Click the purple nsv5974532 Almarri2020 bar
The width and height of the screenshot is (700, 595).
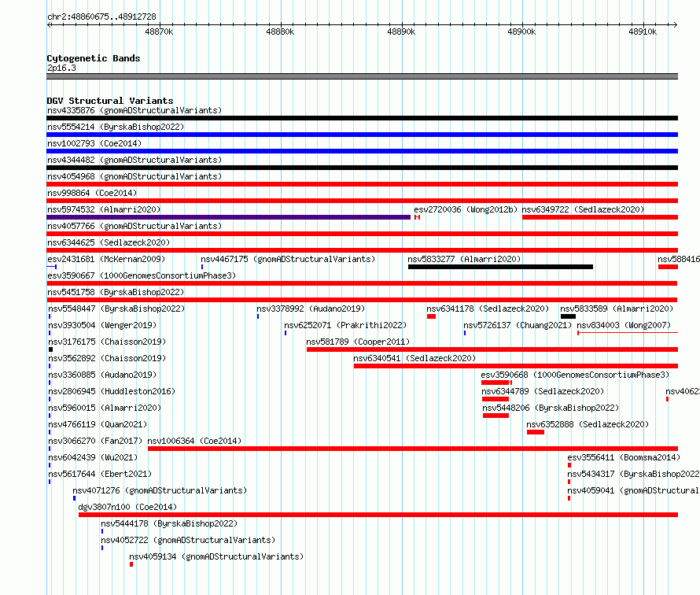(x=229, y=217)
